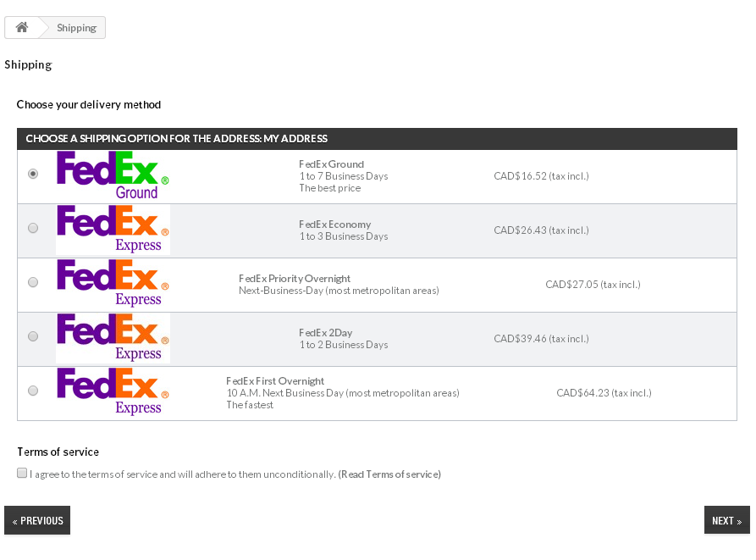The width and height of the screenshot is (756, 560).
Task: Click the CAD$16.52 price for FedEx Ground
Action: 541,176
